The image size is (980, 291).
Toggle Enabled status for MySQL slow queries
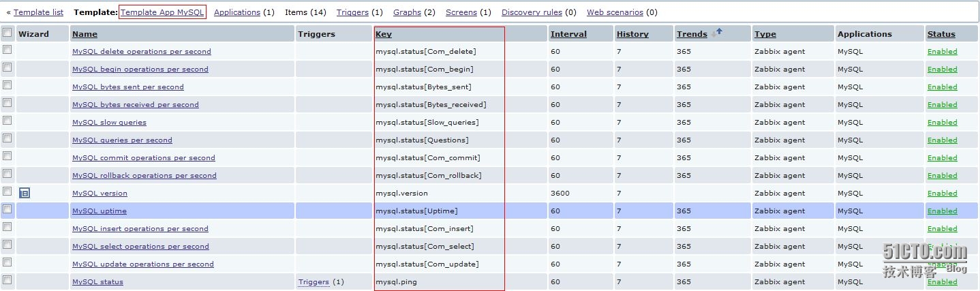pyautogui.click(x=942, y=123)
